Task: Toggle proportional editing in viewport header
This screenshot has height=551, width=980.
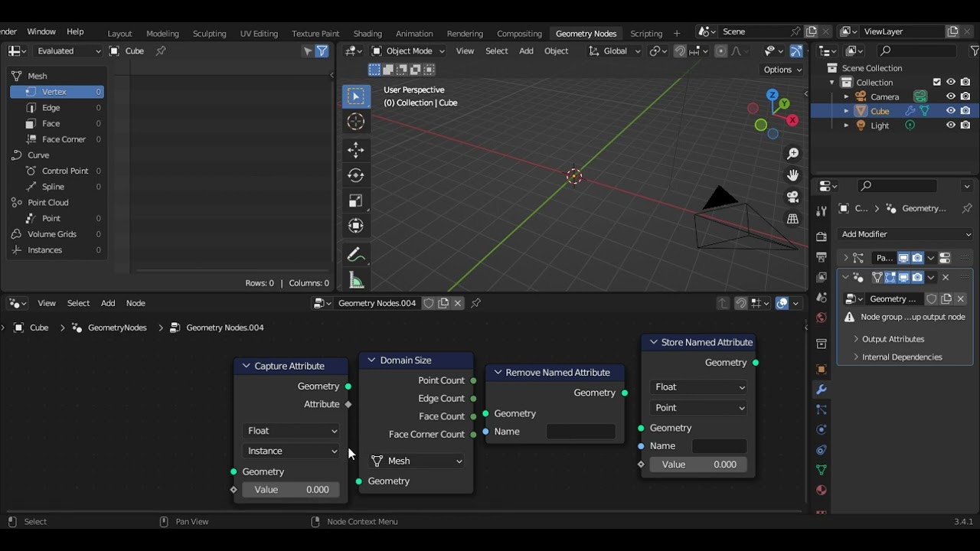Action: pyautogui.click(x=720, y=51)
